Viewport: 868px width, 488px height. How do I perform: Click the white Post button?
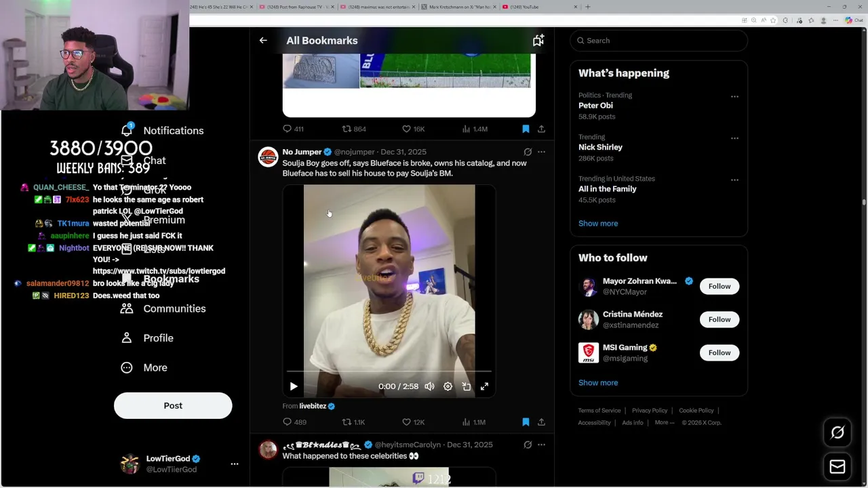coord(173,405)
